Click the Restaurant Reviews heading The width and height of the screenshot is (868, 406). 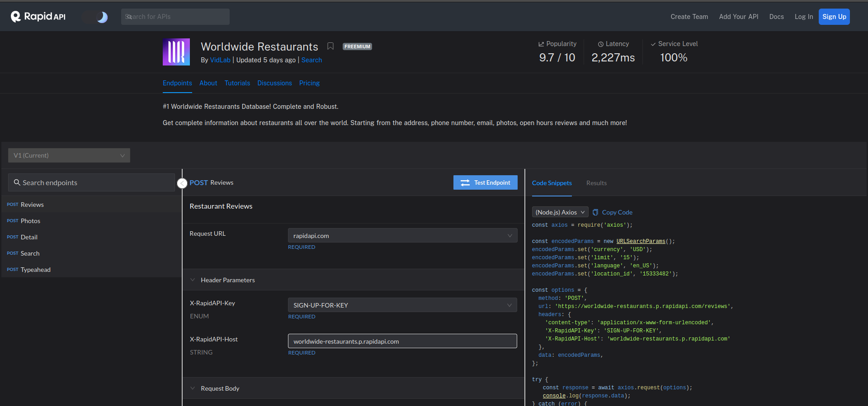tap(221, 206)
